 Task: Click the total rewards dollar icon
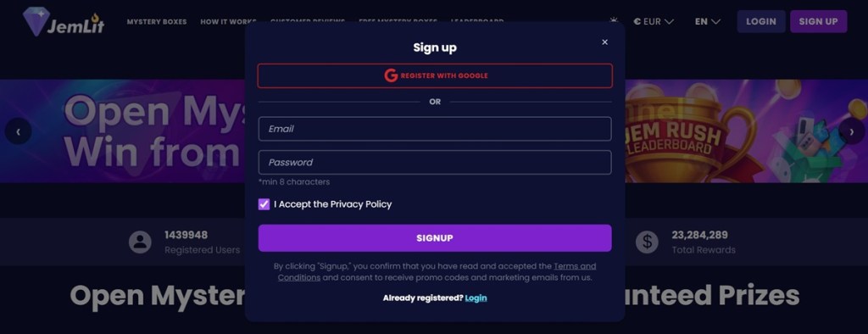tap(647, 242)
